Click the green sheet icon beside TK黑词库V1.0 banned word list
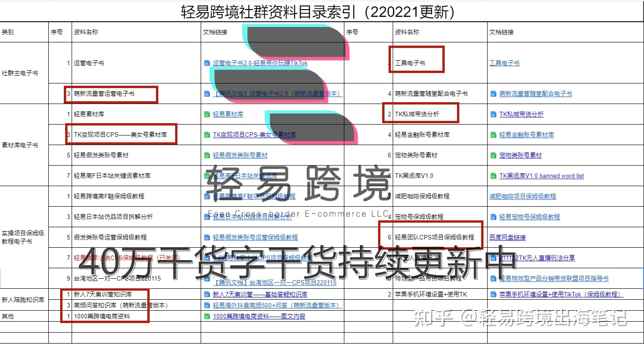Screen dimensions: 644x344 click(493, 176)
